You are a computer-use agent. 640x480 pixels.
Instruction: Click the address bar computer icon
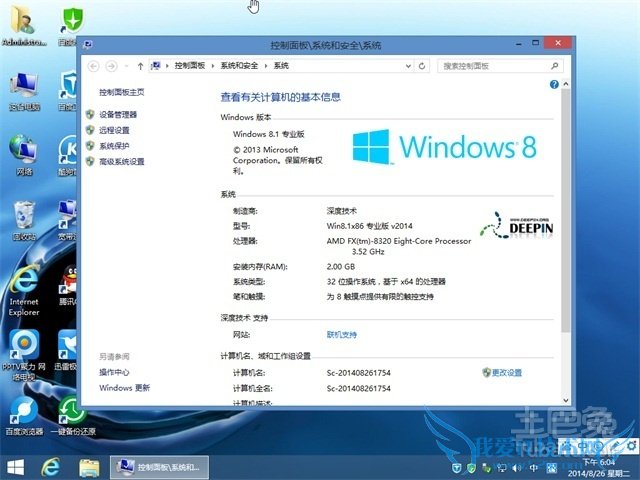[156, 66]
